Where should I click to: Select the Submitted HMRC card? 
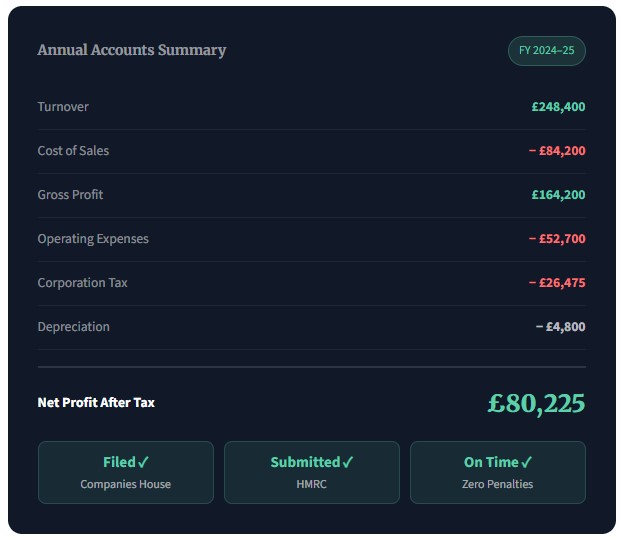[312, 472]
